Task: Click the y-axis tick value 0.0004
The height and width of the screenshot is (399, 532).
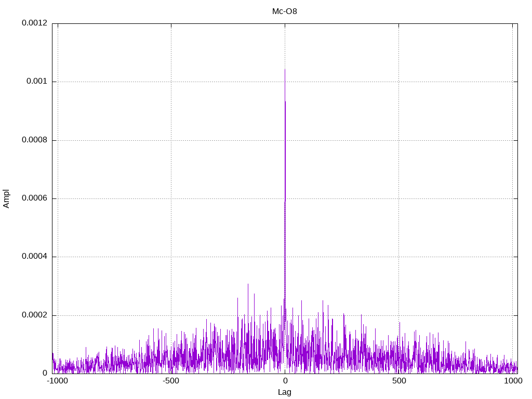Action: coord(35,257)
